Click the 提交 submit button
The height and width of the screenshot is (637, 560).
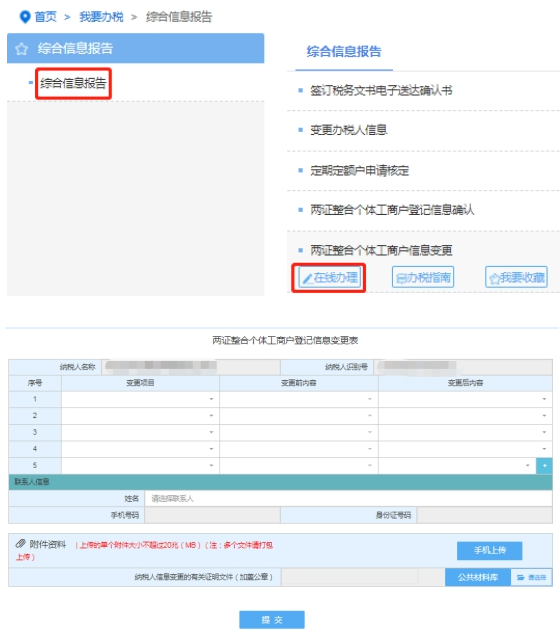pos(271,620)
